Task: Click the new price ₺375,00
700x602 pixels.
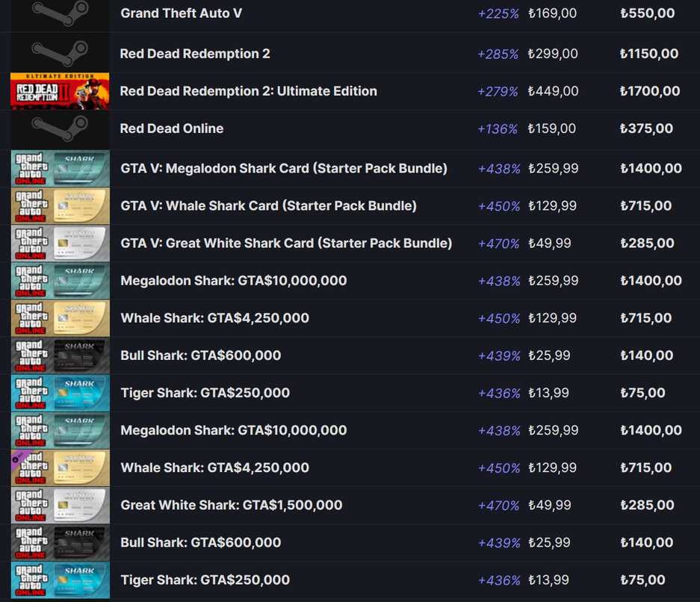Action: click(646, 128)
